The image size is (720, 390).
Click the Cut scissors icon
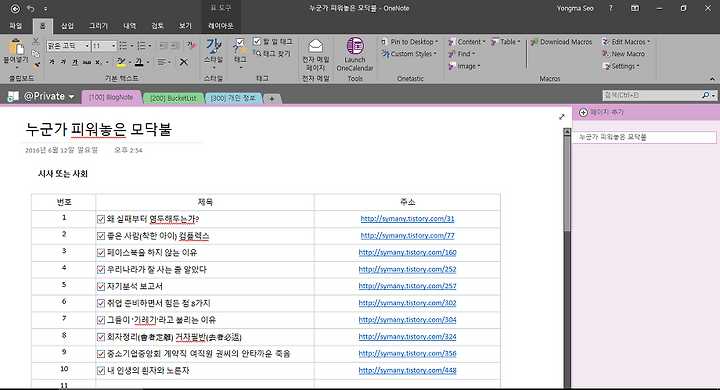pos(36,42)
